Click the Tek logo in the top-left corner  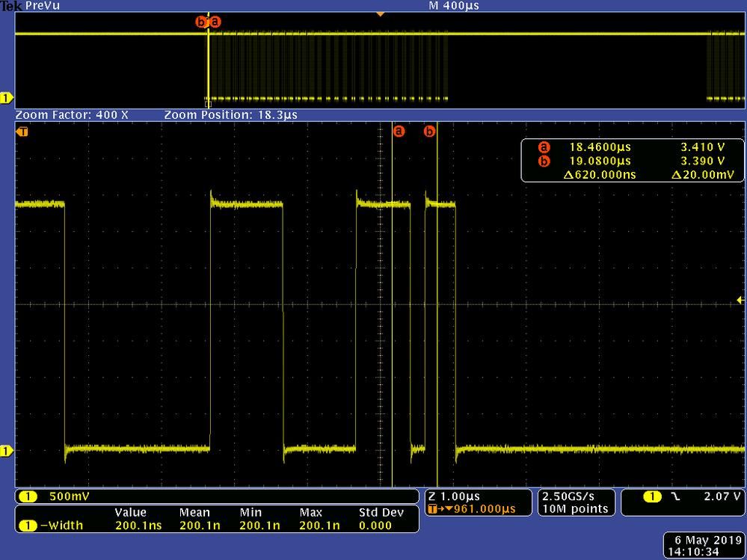(x=11, y=6)
